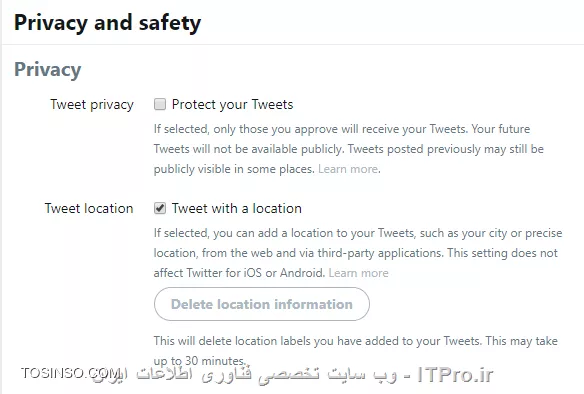Image resolution: width=584 pixels, height=394 pixels.
Task: Click the Privacy section heading
Action: click(x=48, y=70)
